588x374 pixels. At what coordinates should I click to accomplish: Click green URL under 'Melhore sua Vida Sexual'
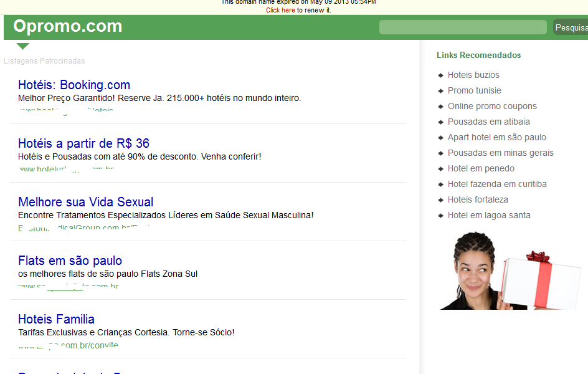[x=83, y=228]
